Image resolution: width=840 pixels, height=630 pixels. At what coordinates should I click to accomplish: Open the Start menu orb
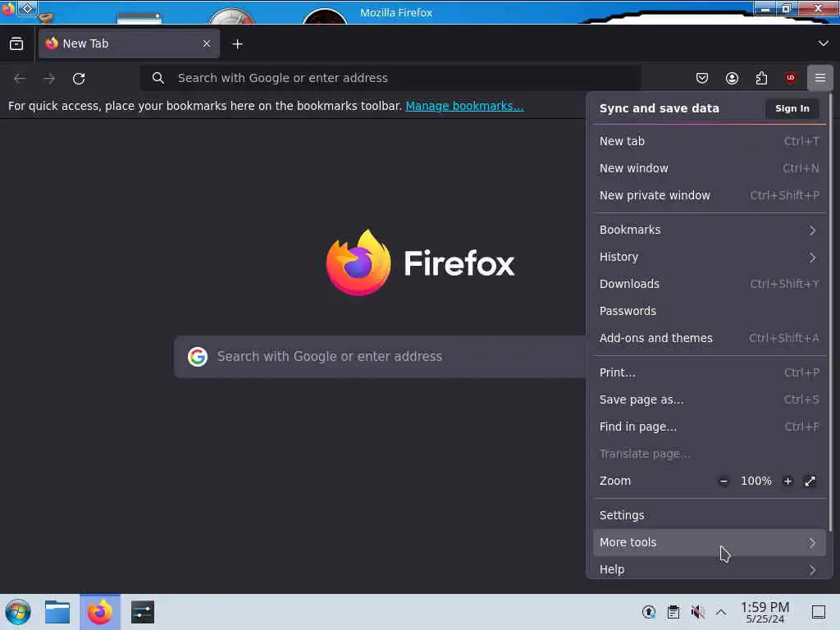(18, 612)
